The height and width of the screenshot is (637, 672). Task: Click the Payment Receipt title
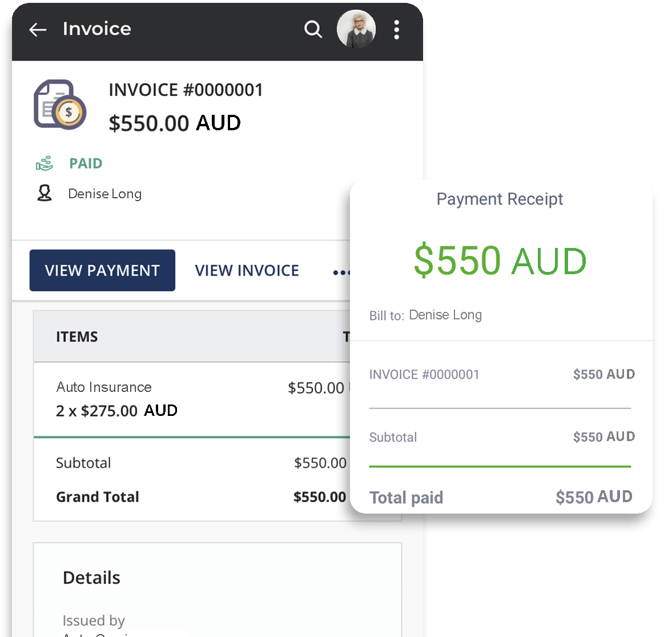[x=500, y=199]
